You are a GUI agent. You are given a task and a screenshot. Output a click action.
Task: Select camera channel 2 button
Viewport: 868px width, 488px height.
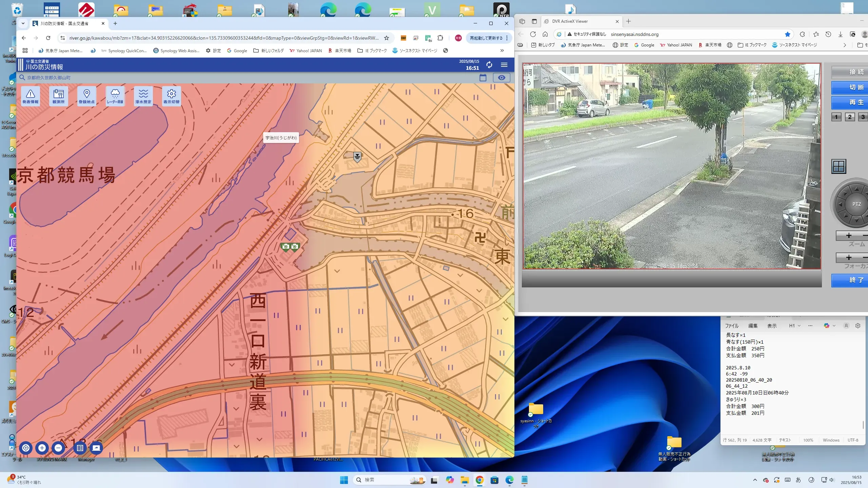(x=849, y=117)
